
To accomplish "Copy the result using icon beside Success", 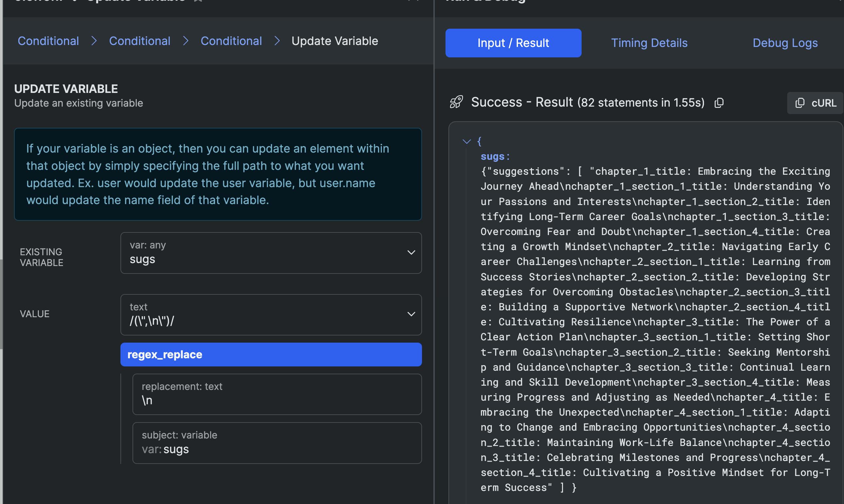I will (719, 103).
